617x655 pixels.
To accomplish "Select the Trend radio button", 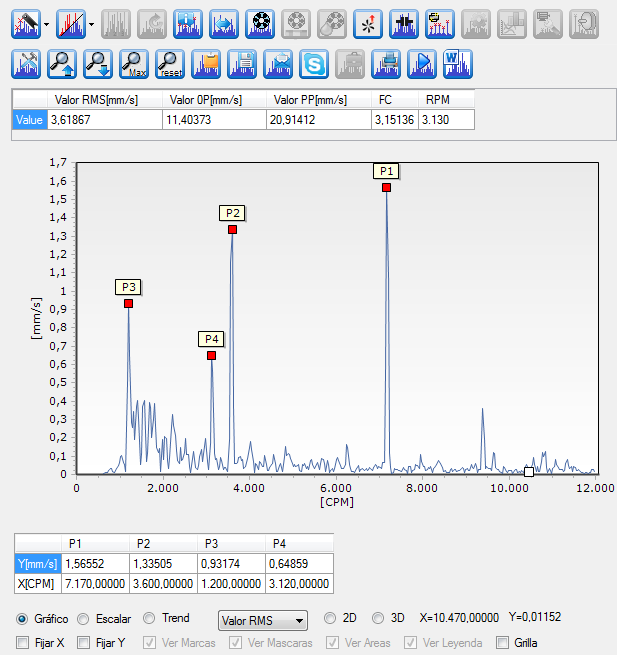I will 149,618.
